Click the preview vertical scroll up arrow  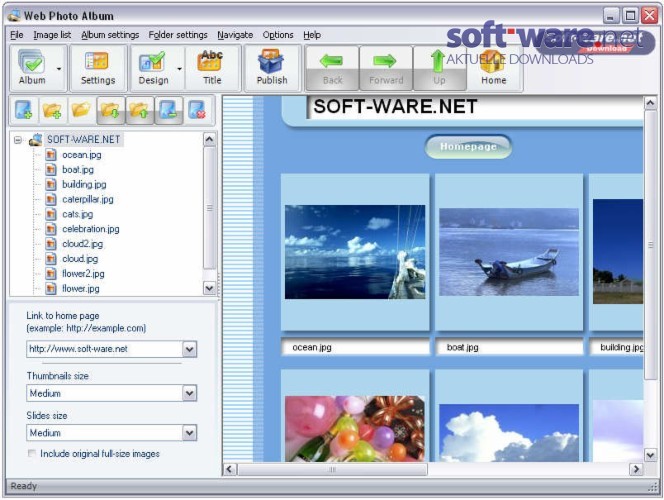point(650,103)
